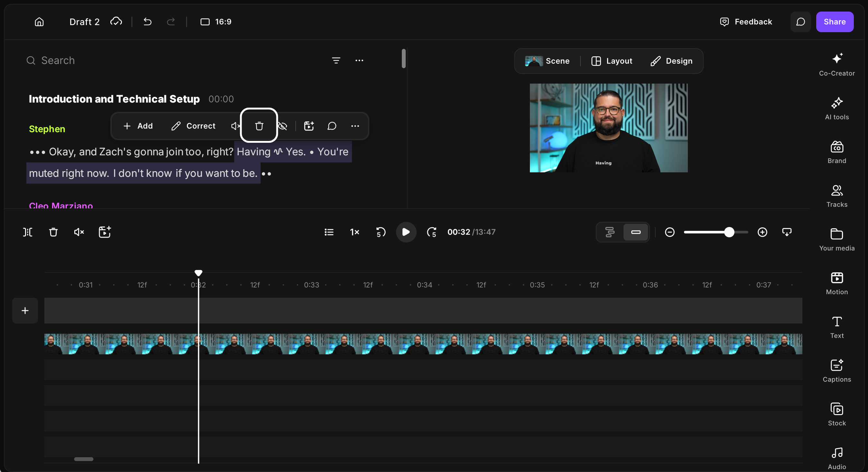Open the 1× playback speed menu
The image size is (868, 472).
(355, 232)
